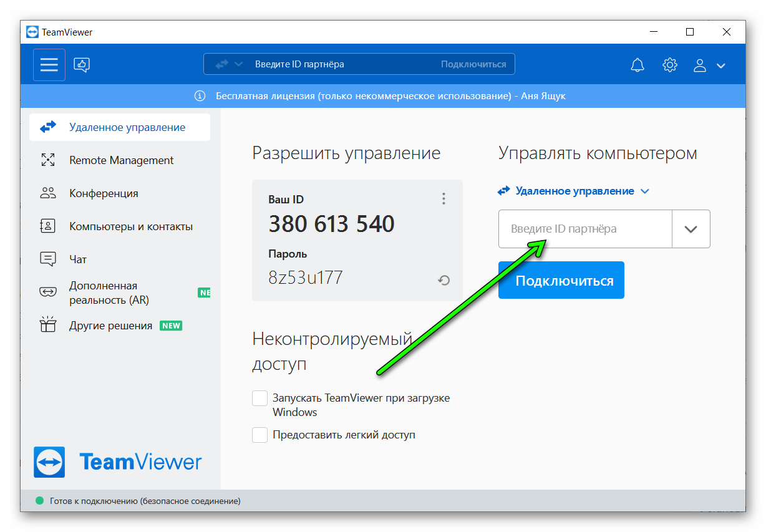This screenshot has width=766, height=532.
Task: Click the NEW badge next to Другие решения
Action: [171, 326]
